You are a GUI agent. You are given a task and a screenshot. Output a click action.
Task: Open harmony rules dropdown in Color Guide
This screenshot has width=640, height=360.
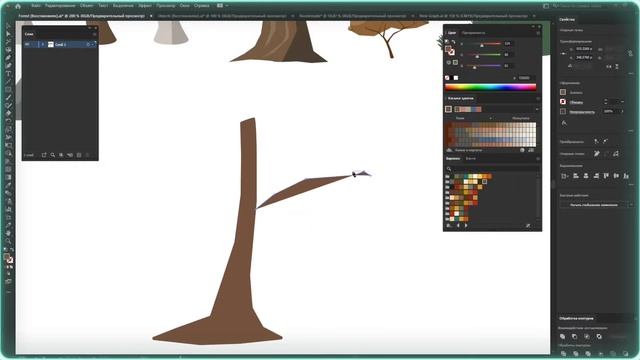(x=537, y=109)
